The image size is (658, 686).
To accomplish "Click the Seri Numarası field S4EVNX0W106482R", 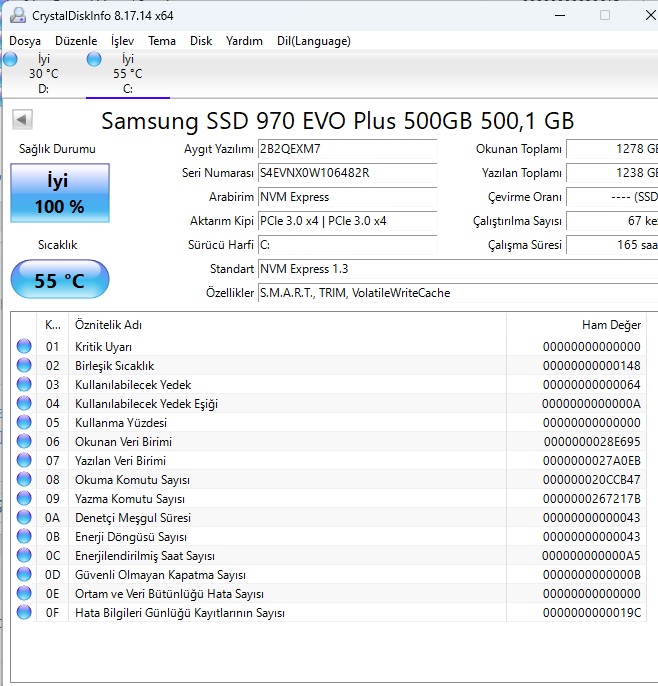I will 347,173.
